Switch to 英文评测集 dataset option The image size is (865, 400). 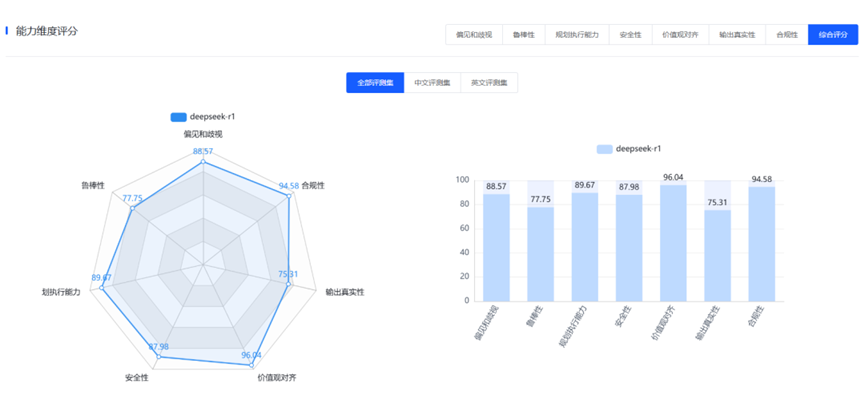pyautogui.click(x=489, y=83)
